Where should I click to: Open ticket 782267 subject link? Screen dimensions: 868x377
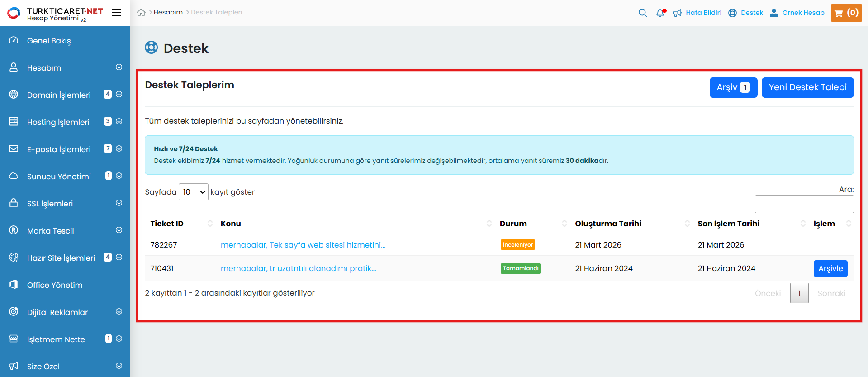coord(303,245)
